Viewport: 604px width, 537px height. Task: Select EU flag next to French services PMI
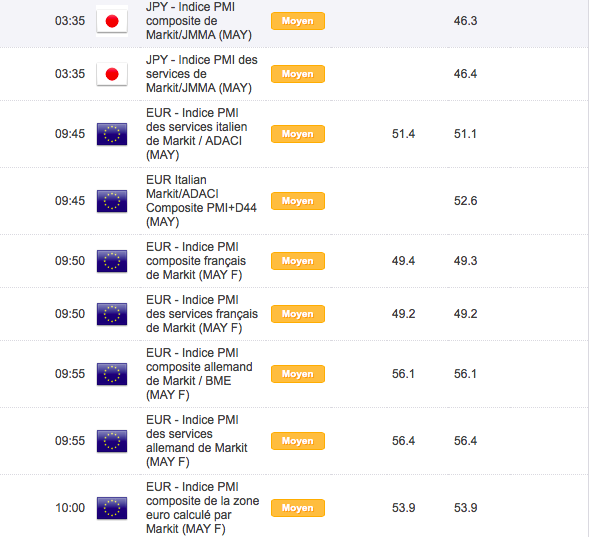coord(112,314)
